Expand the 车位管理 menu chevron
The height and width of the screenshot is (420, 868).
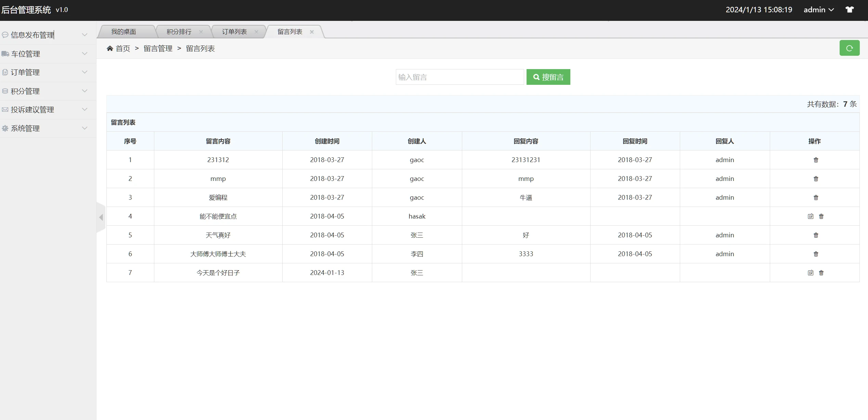pos(85,54)
